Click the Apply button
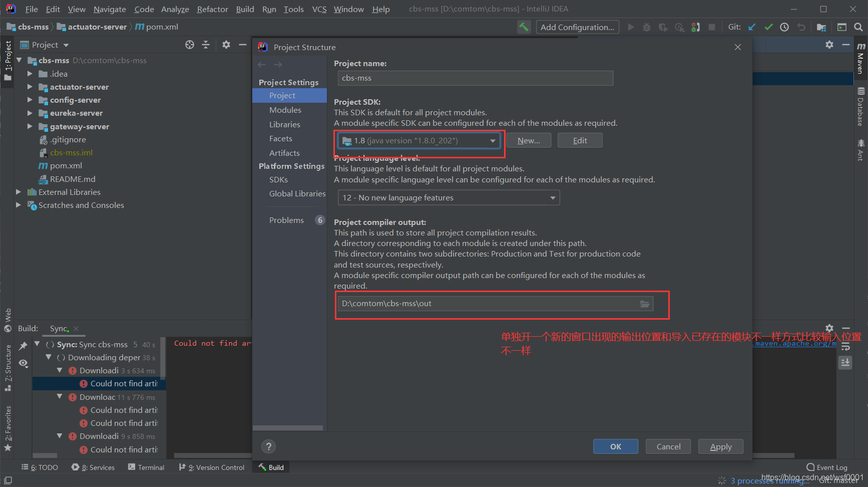868x487 pixels. [721, 446]
